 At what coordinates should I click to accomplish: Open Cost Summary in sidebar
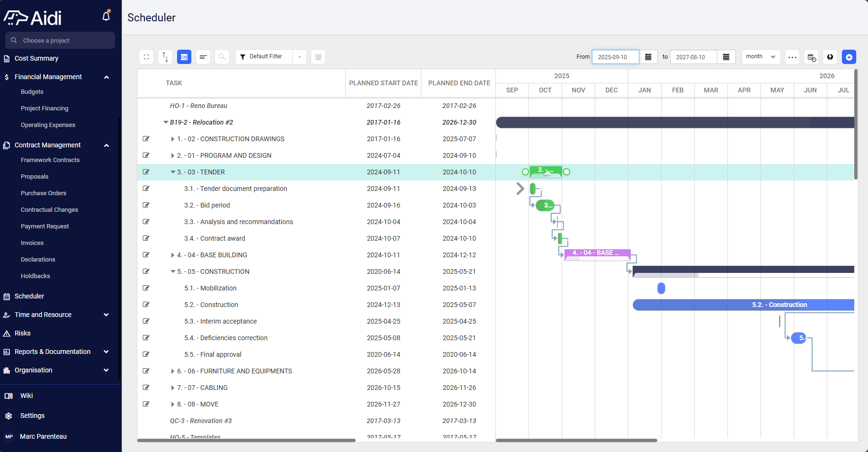[x=36, y=58]
